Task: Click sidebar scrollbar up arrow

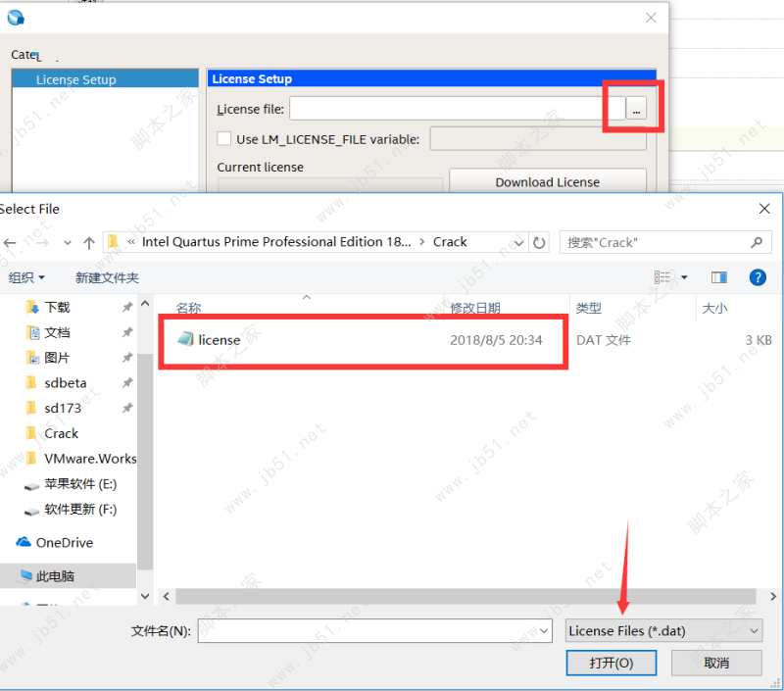Action: point(145,304)
